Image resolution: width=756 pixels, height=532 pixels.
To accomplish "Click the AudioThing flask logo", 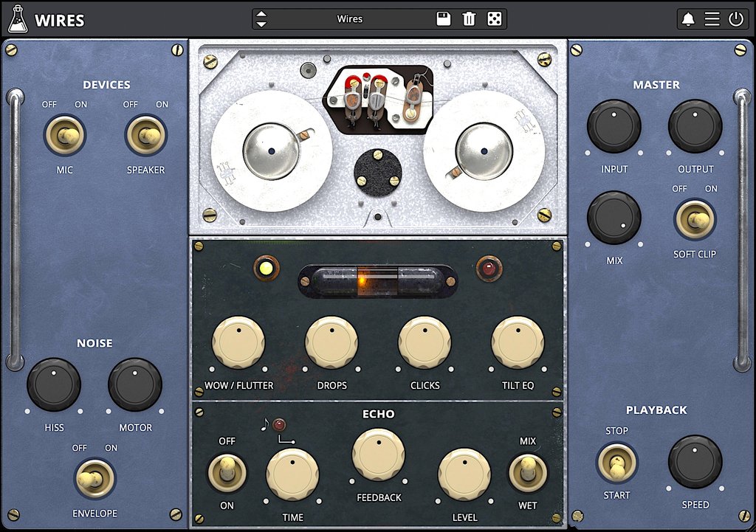I will pos(19,19).
